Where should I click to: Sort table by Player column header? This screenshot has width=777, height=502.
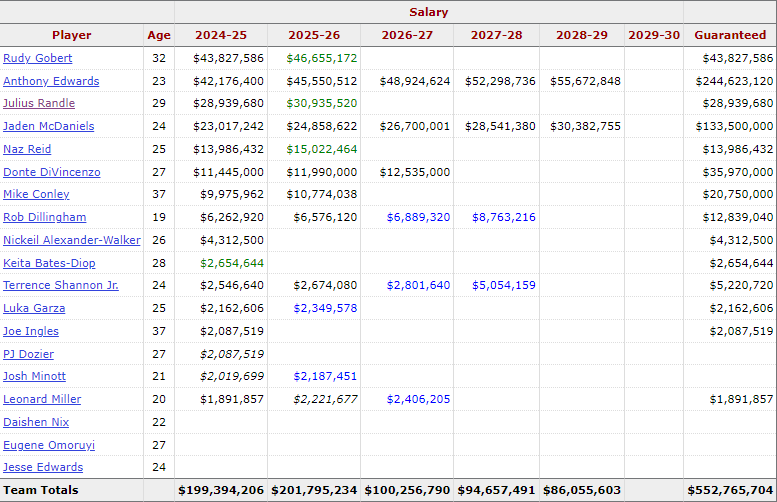[72, 35]
